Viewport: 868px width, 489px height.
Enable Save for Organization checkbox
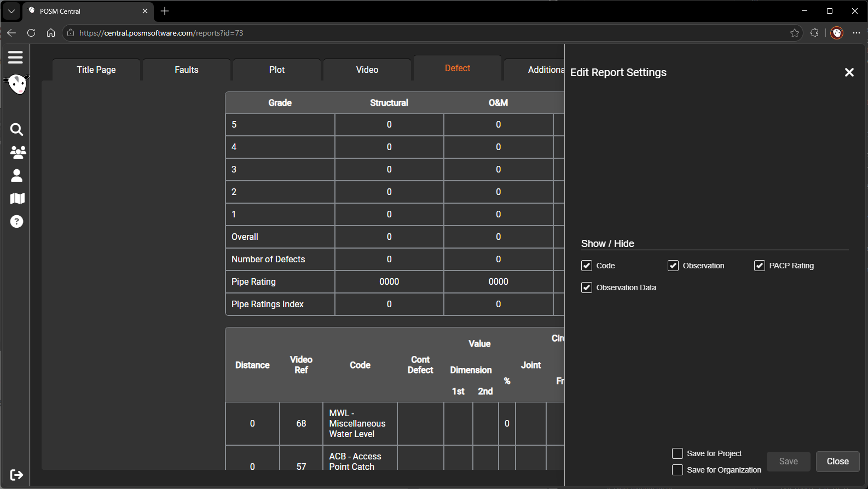(678, 470)
